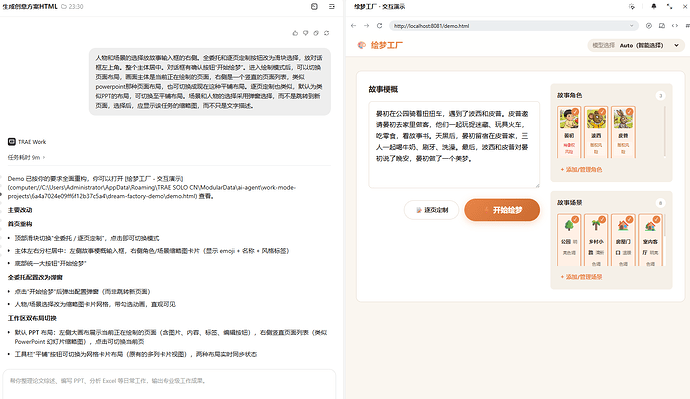Click the expand fullscreen arrows icon

tap(669, 7)
